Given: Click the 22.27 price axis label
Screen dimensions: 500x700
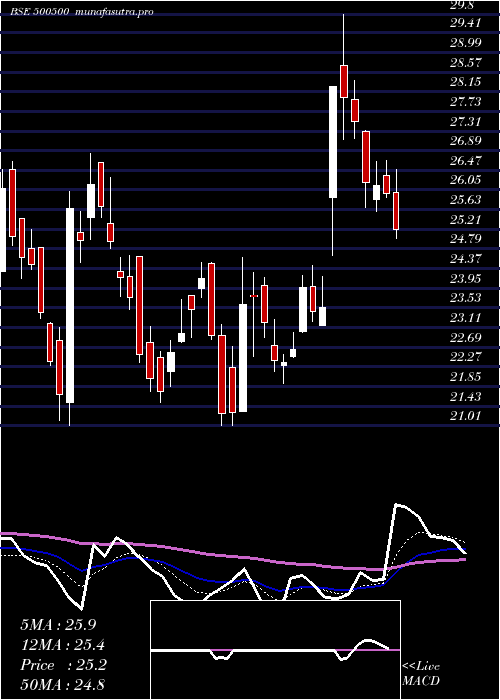Looking at the screenshot, I should pyautogui.click(x=465, y=357).
